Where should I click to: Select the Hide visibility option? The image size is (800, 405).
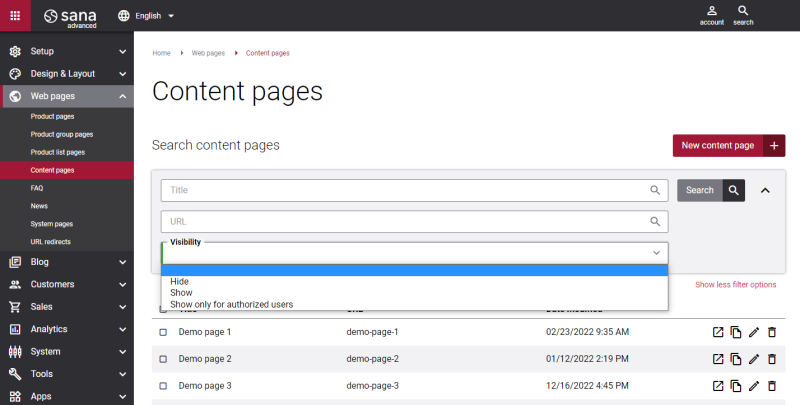[414, 282]
